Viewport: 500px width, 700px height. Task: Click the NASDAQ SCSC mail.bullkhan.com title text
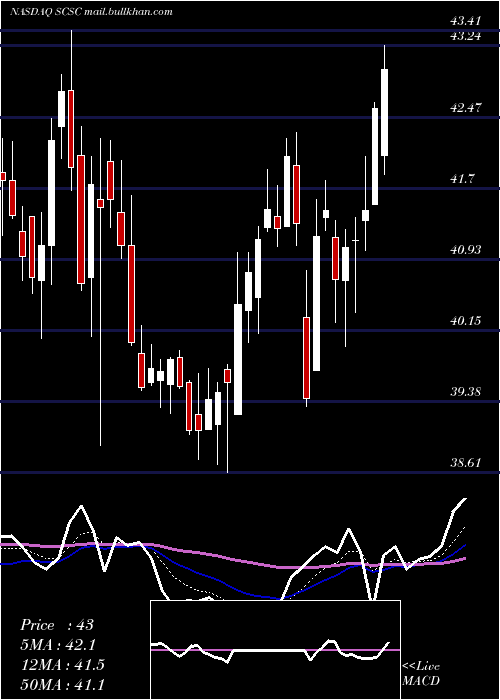coord(91,12)
